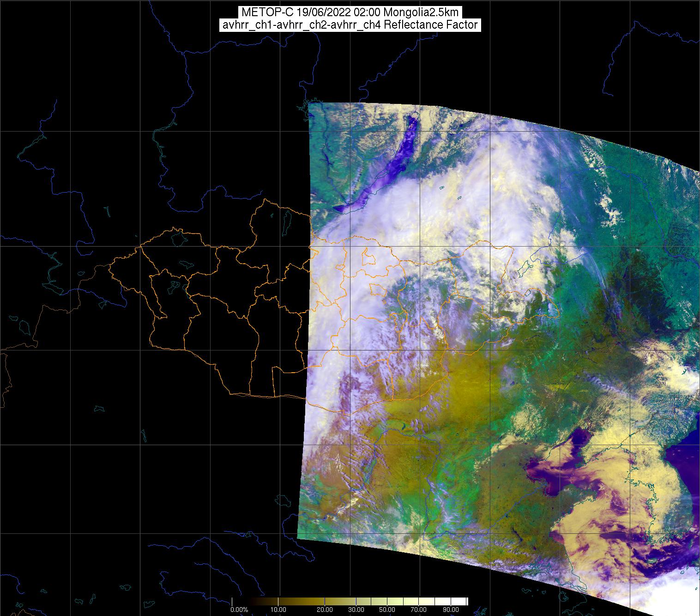Viewport: 700px width, 616px height.
Task: Select the '10.00' colorbar label
Action: [278, 610]
